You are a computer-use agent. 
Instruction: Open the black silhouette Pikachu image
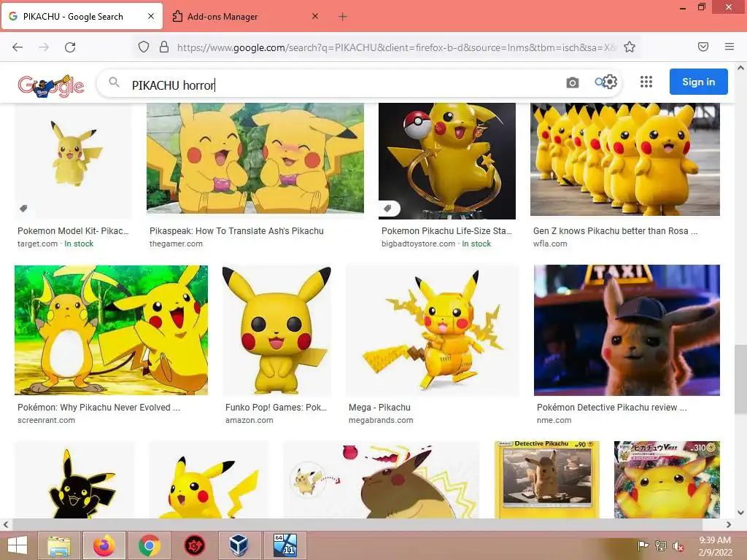pyautogui.click(x=74, y=480)
